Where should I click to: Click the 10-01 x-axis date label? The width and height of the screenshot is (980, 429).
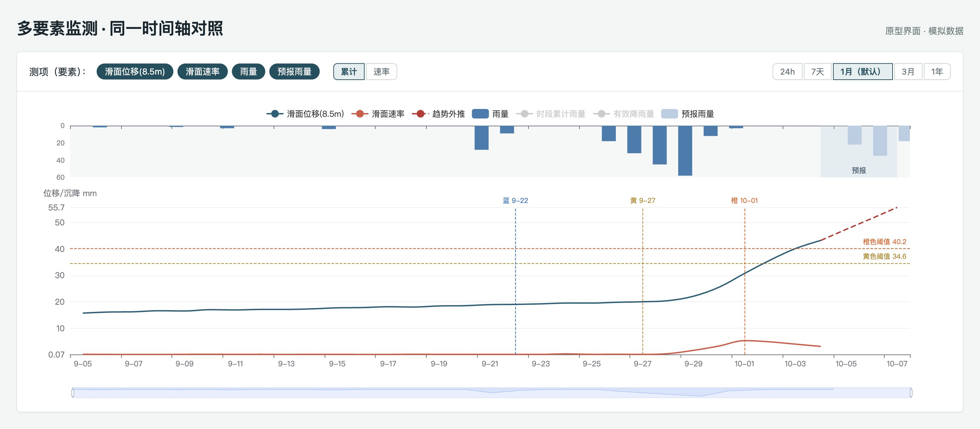coord(744,364)
